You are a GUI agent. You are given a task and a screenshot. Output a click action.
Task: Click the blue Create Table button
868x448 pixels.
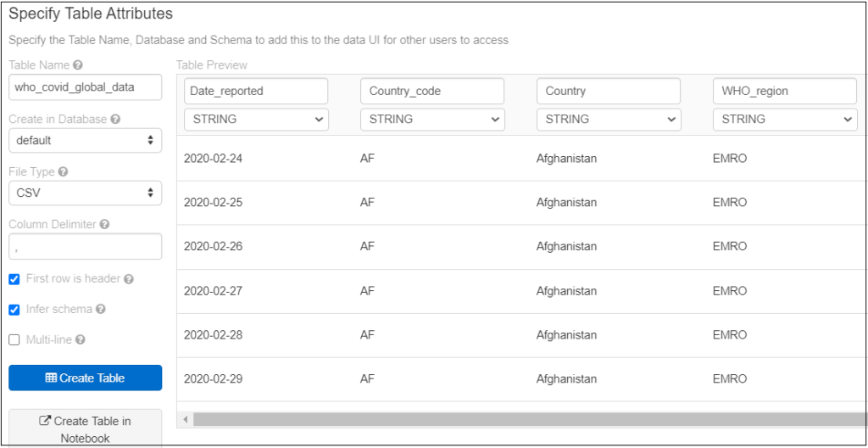tap(86, 378)
